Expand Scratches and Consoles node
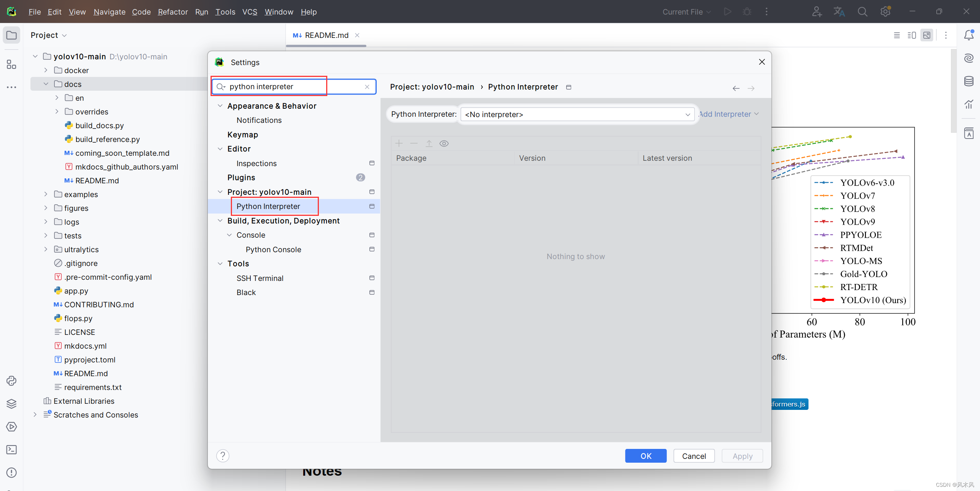 35,414
